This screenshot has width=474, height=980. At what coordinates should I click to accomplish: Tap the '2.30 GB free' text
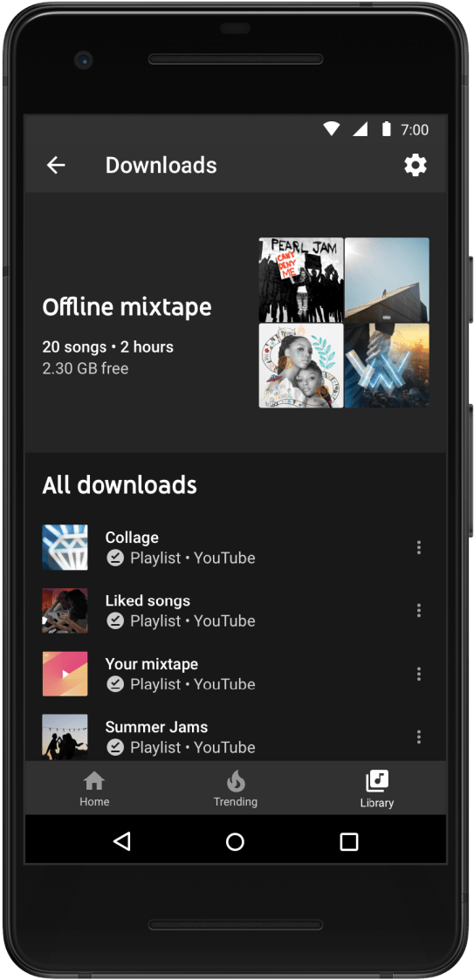[85, 368]
